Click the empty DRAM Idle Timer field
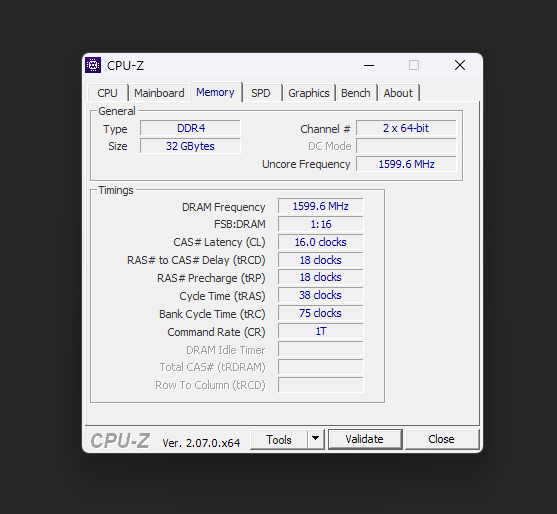This screenshot has height=514, width=557. coord(321,349)
